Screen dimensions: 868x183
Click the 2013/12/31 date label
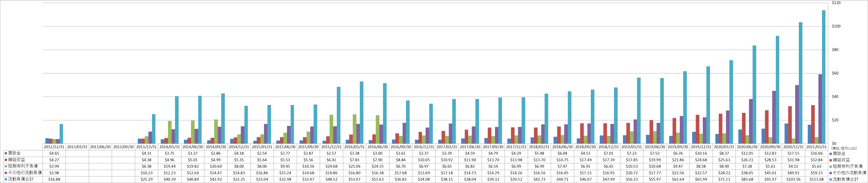[x=146, y=147]
